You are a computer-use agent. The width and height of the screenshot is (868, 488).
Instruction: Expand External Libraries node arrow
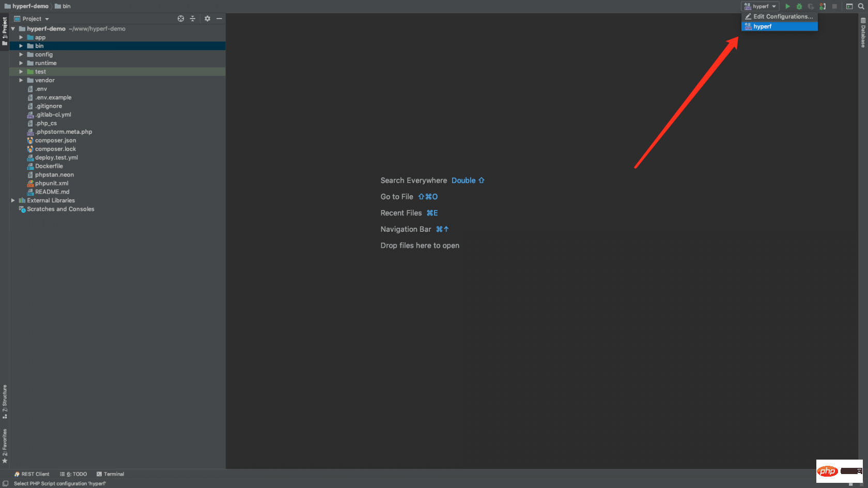coord(13,200)
